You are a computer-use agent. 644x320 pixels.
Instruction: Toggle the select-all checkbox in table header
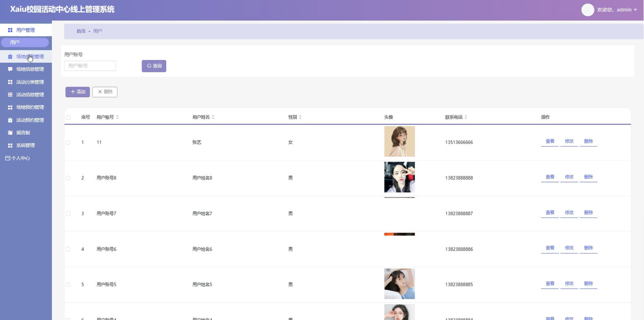coord(68,118)
